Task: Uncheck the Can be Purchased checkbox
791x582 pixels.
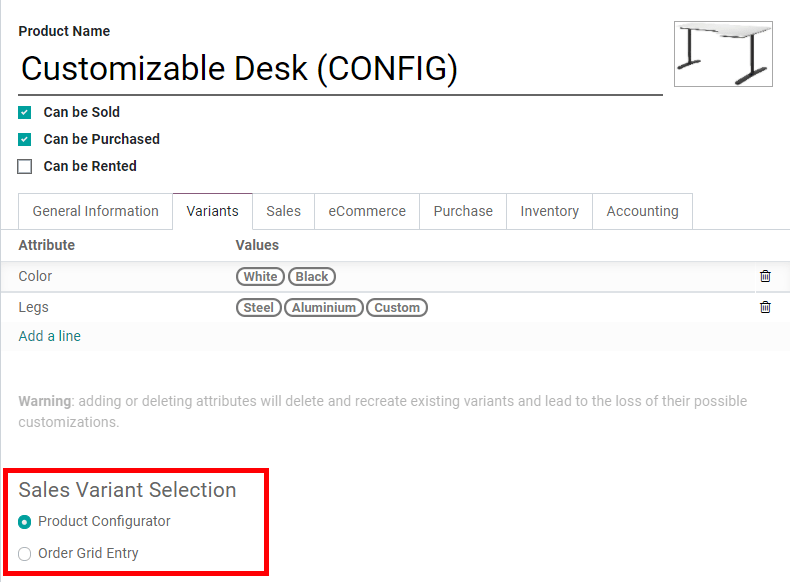Action: pyautogui.click(x=25, y=140)
